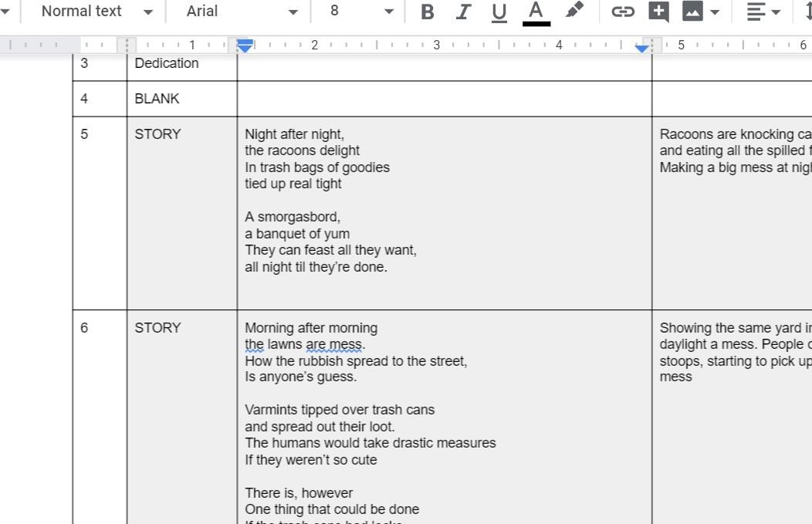Click 'and spread out their loot.'
The height and width of the screenshot is (524, 812).
coord(320,427)
